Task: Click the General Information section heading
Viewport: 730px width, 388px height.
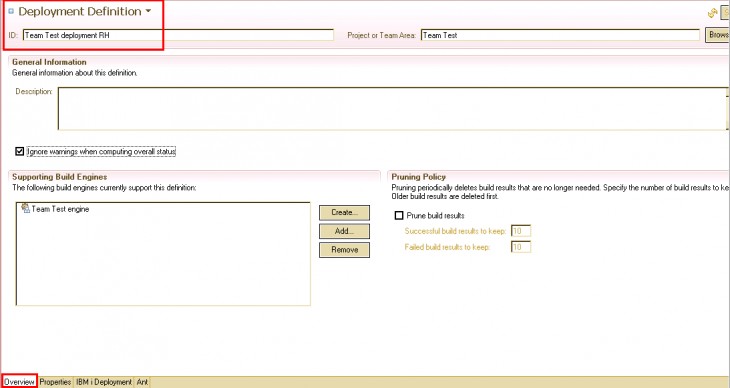Action: click(49, 62)
